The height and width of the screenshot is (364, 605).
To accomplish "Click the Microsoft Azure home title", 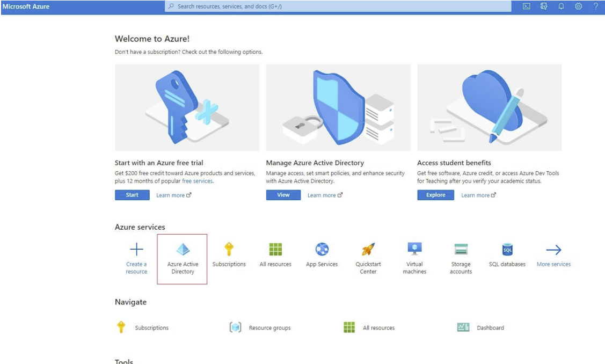I will (x=26, y=6).
